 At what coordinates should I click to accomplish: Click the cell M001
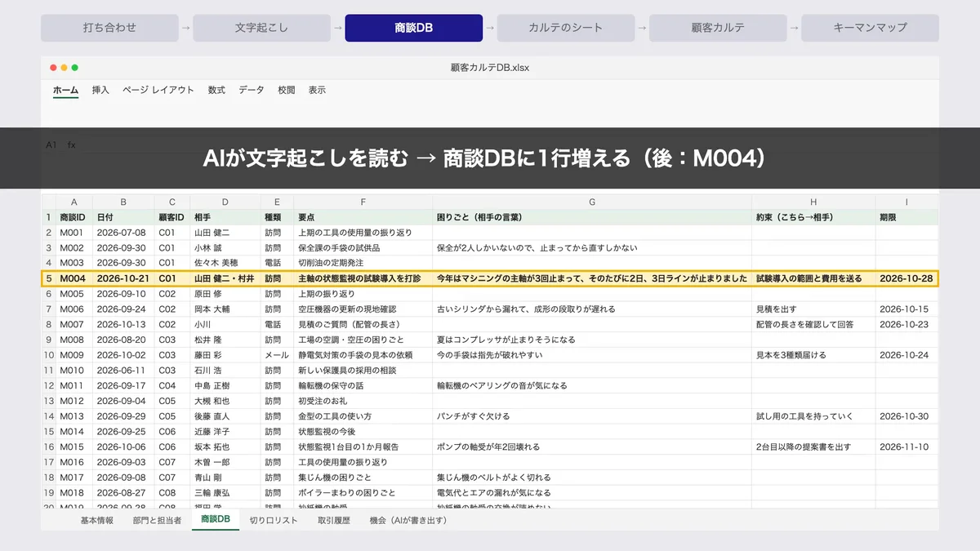[74, 233]
